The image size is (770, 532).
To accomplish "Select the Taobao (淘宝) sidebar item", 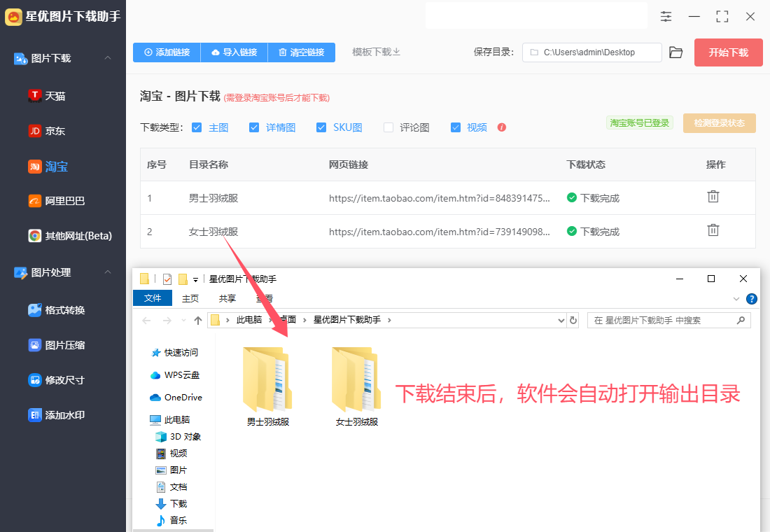I will [48, 167].
